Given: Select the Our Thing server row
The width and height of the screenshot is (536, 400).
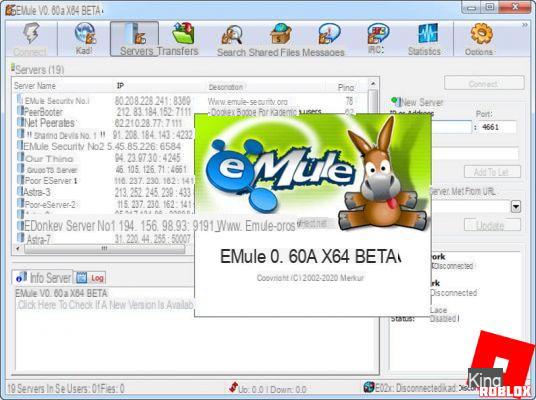Looking at the screenshot, I should click(105, 158).
